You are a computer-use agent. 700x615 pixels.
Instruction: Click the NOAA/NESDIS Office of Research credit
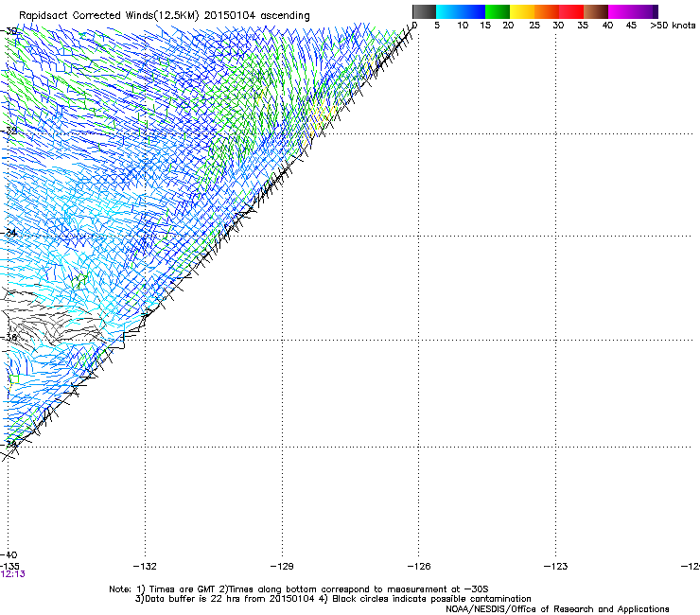(x=557, y=609)
